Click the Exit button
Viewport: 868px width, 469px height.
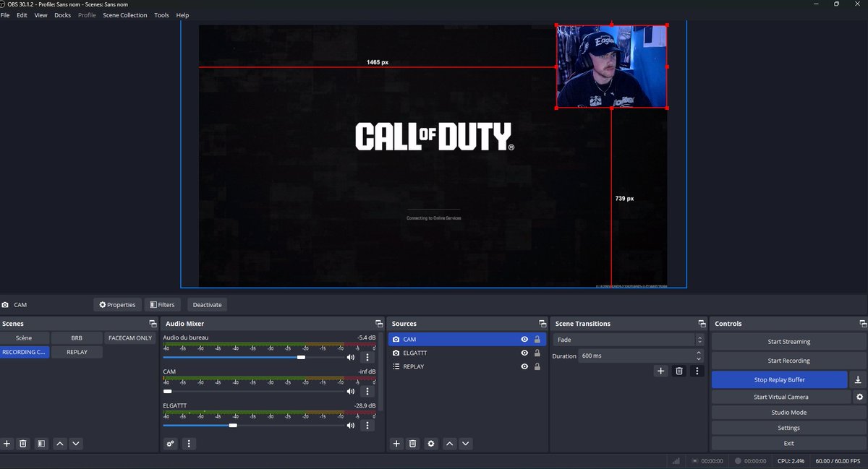788,444
